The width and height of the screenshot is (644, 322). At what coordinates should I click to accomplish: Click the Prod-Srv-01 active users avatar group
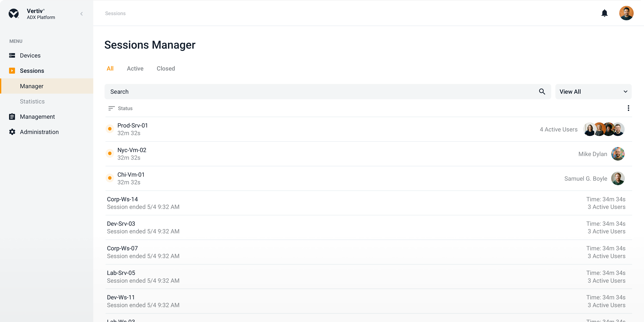604,129
